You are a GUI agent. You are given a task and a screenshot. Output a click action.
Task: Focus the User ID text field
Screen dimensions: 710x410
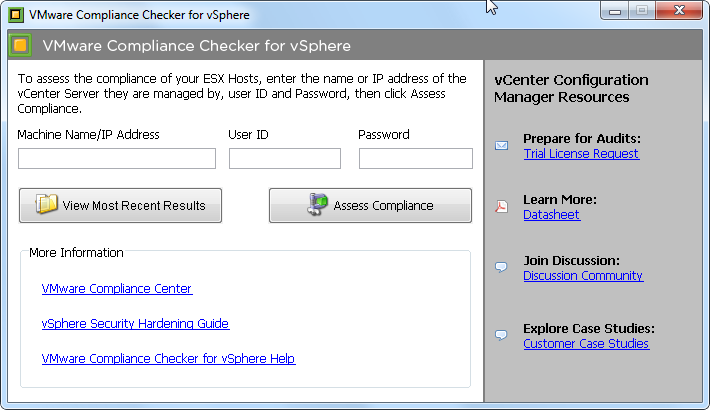point(285,158)
